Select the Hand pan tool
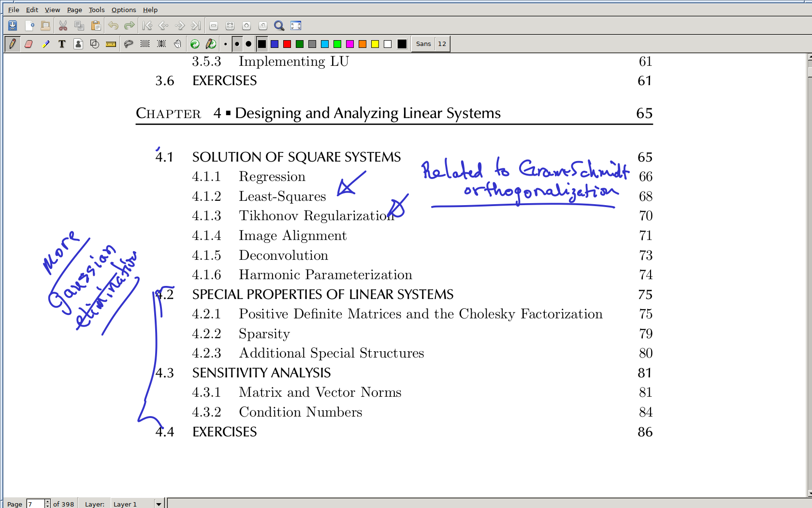 pos(178,44)
